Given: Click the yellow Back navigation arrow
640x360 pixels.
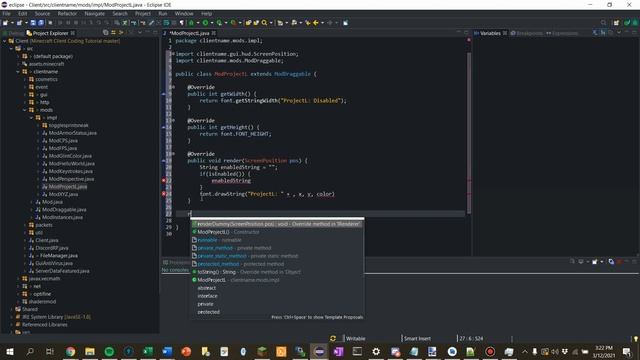Looking at the screenshot, I should 315,23.
